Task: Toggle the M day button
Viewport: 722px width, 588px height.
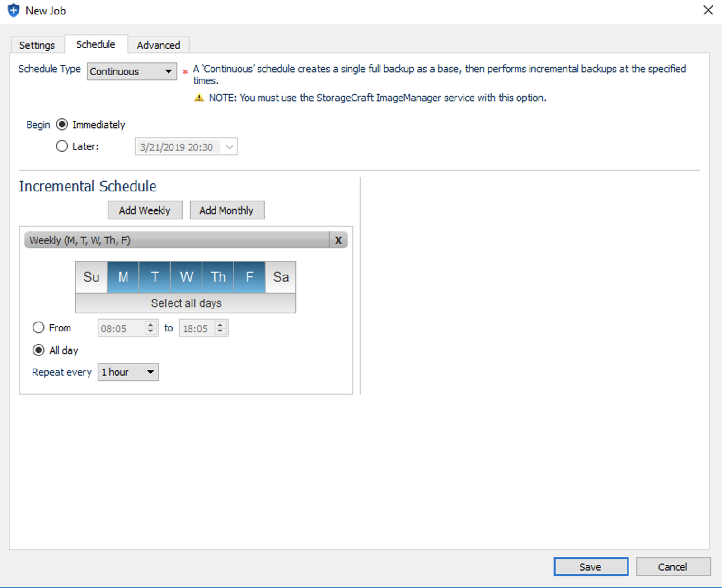Action: [123, 277]
